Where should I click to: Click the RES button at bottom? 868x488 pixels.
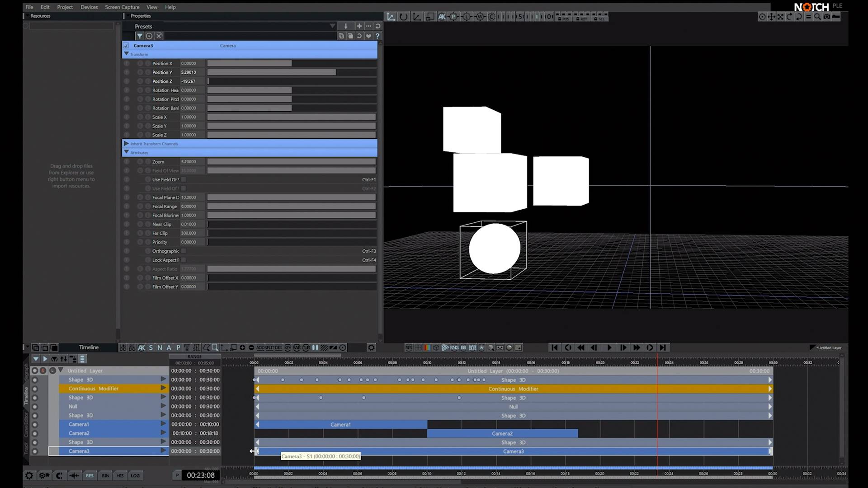(90, 475)
